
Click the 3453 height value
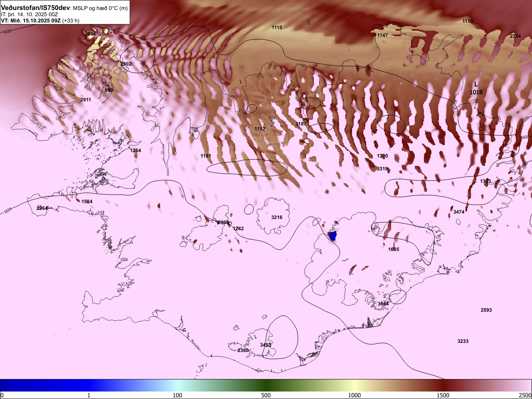point(266,345)
